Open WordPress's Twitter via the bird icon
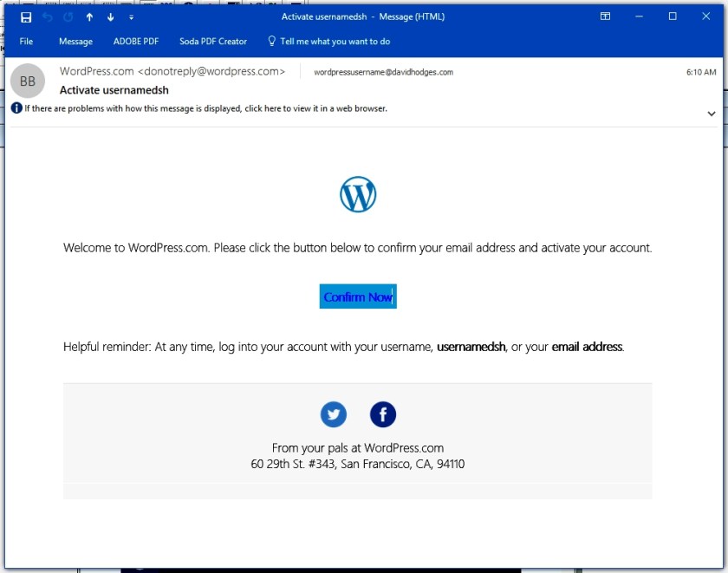 pyautogui.click(x=334, y=414)
